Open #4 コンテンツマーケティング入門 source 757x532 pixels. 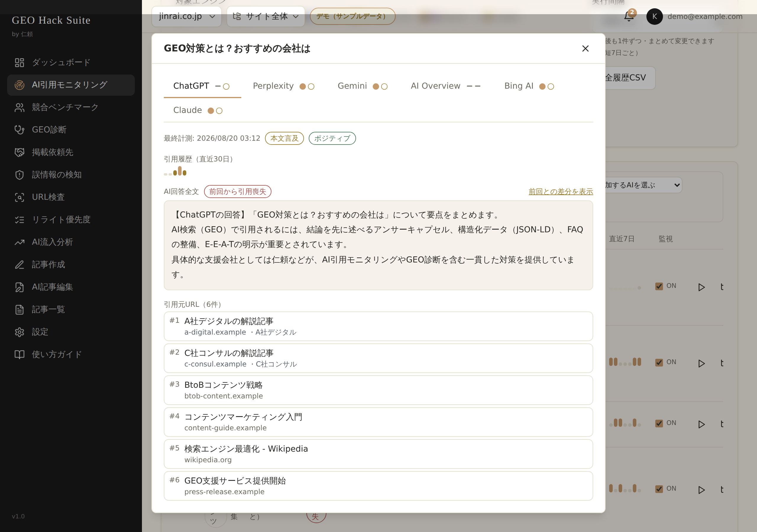click(378, 422)
